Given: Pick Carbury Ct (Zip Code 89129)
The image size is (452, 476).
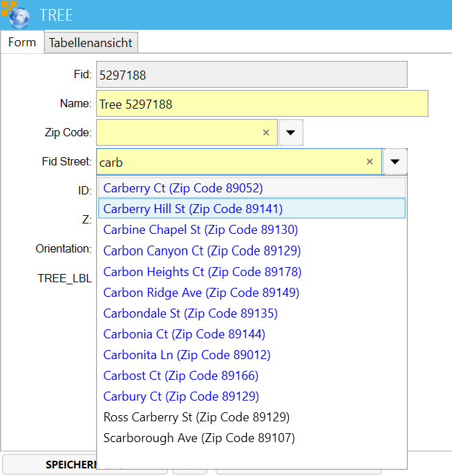Looking at the screenshot, I should [252, 396].
